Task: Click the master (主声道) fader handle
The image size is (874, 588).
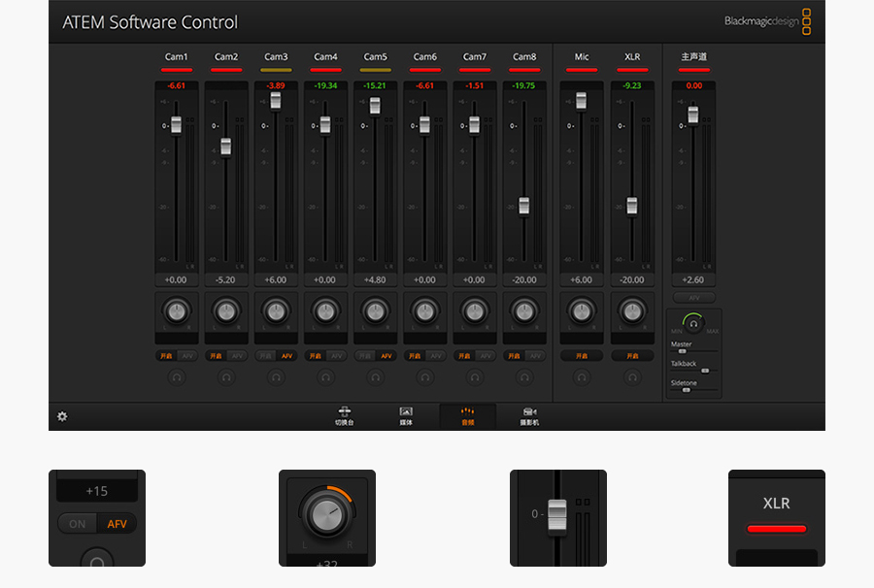Action: coord(692,114)
